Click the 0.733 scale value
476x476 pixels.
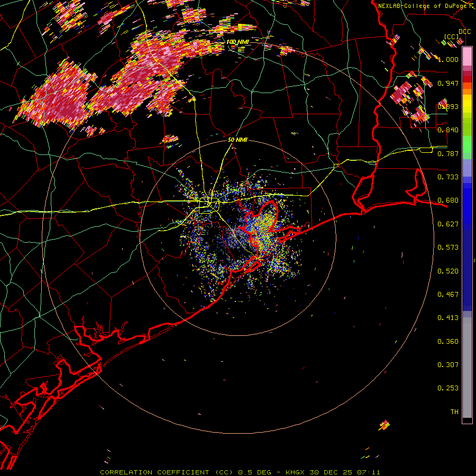coord(448,177)
